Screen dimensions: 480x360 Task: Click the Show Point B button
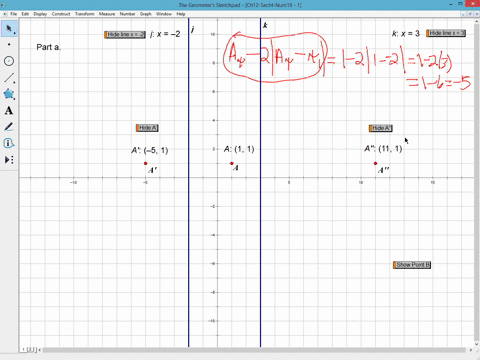pos(412,265)
